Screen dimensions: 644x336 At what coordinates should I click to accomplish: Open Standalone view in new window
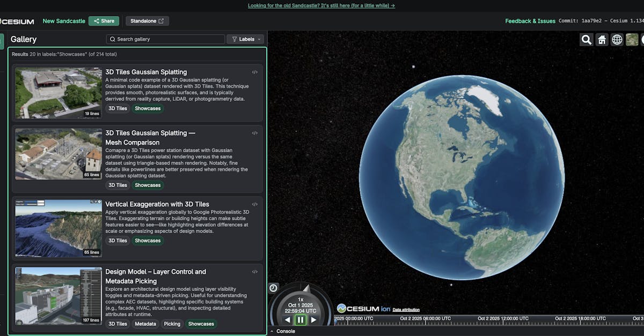coord(147,21)
